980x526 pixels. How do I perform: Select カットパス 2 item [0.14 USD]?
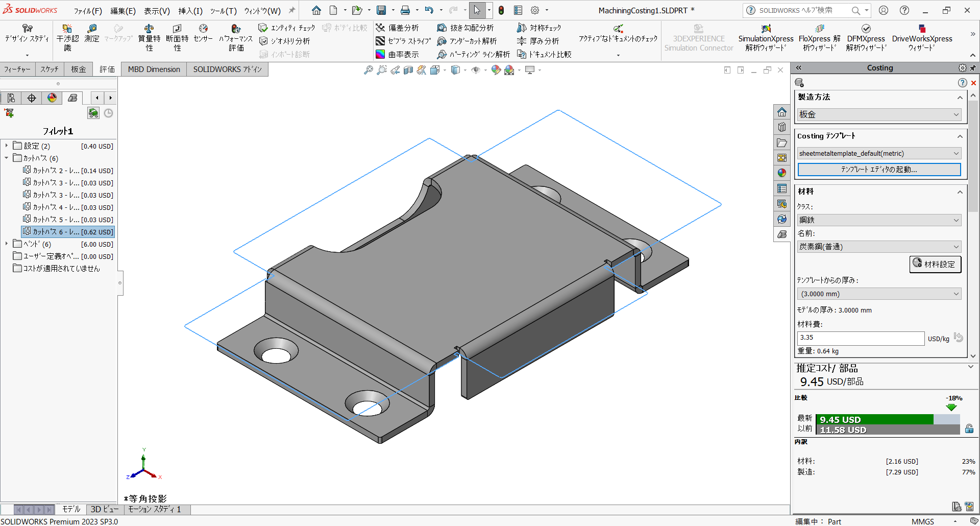tap(68, 170)
